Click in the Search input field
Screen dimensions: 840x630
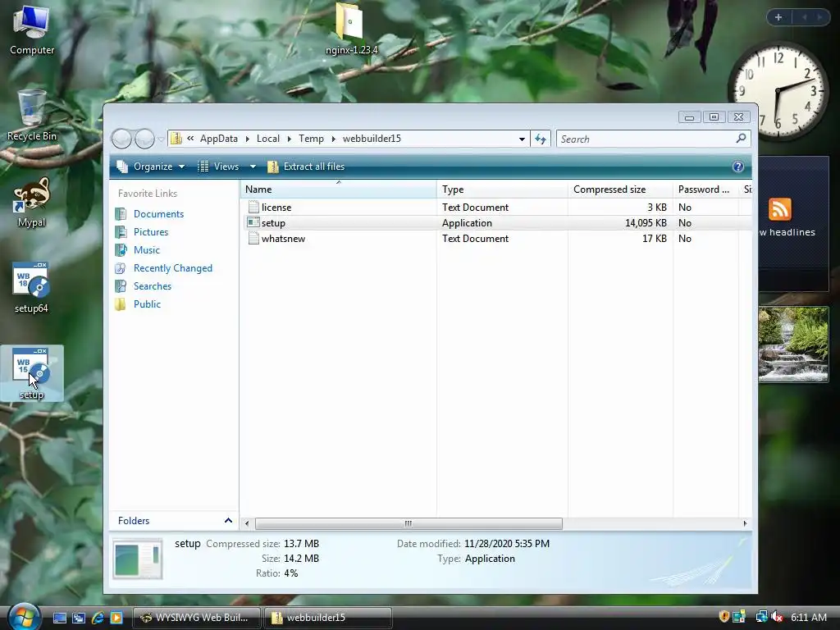[x=646, y=139]
